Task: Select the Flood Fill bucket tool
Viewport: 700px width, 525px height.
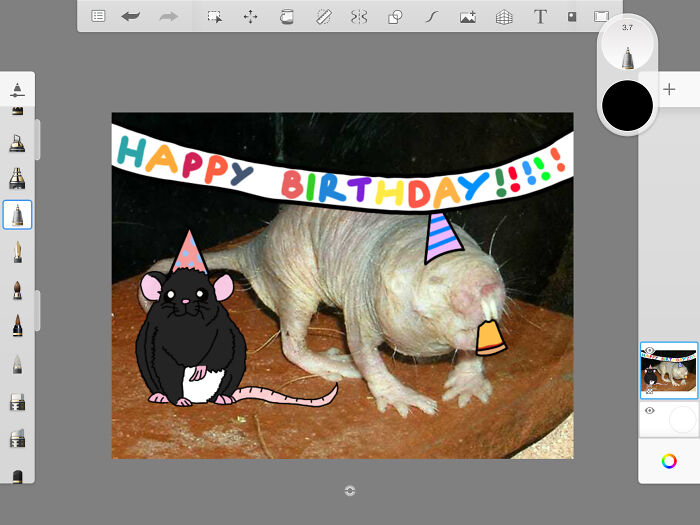Action: [x=287, y=16]
